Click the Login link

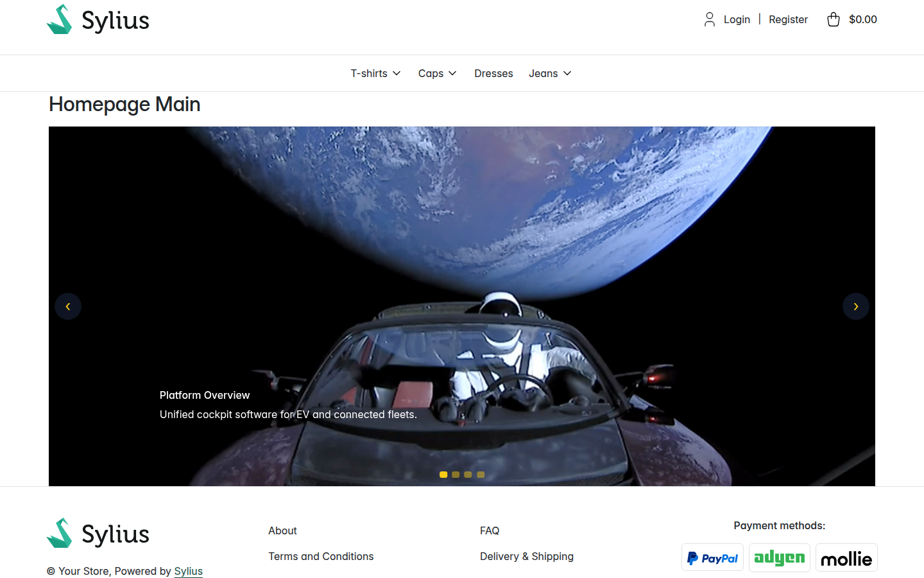click(737, 19)
